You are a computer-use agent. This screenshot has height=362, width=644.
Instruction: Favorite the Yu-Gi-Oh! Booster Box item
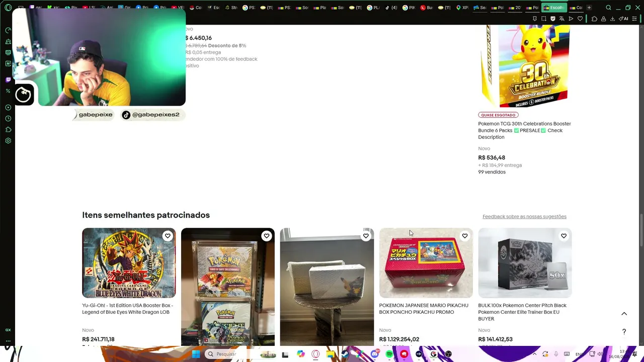(168, 236)
